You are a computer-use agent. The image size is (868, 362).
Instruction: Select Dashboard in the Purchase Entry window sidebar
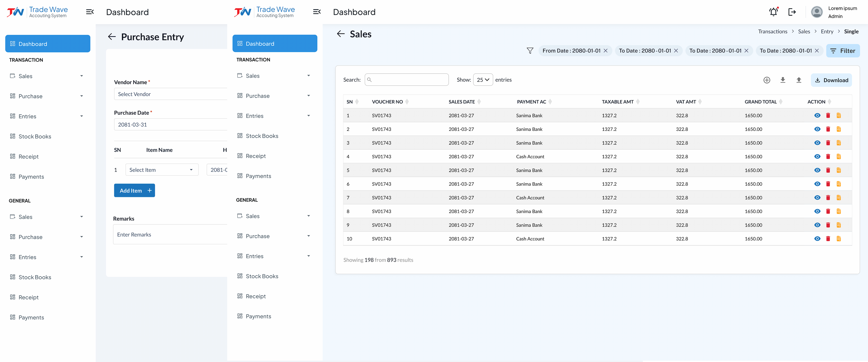point(47,44)
